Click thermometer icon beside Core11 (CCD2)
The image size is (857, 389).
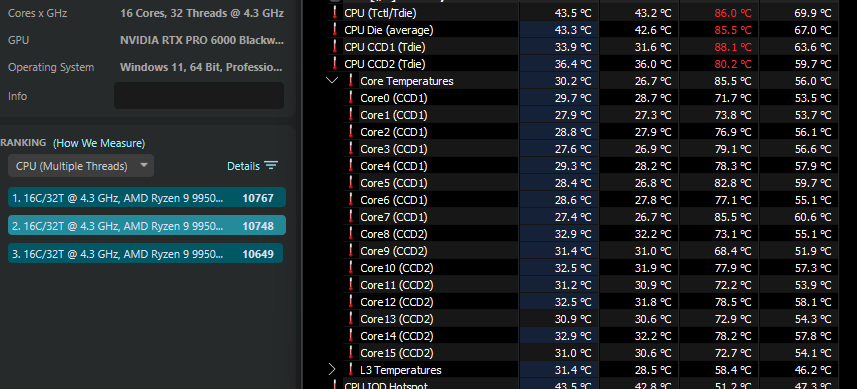[351, 285]
